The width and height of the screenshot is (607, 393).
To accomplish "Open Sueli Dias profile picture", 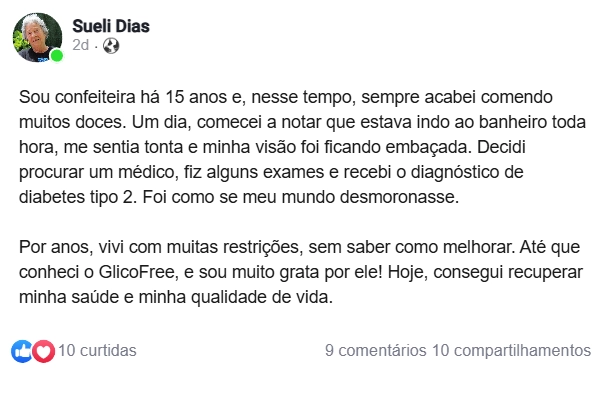I will [x=37, y=37].
